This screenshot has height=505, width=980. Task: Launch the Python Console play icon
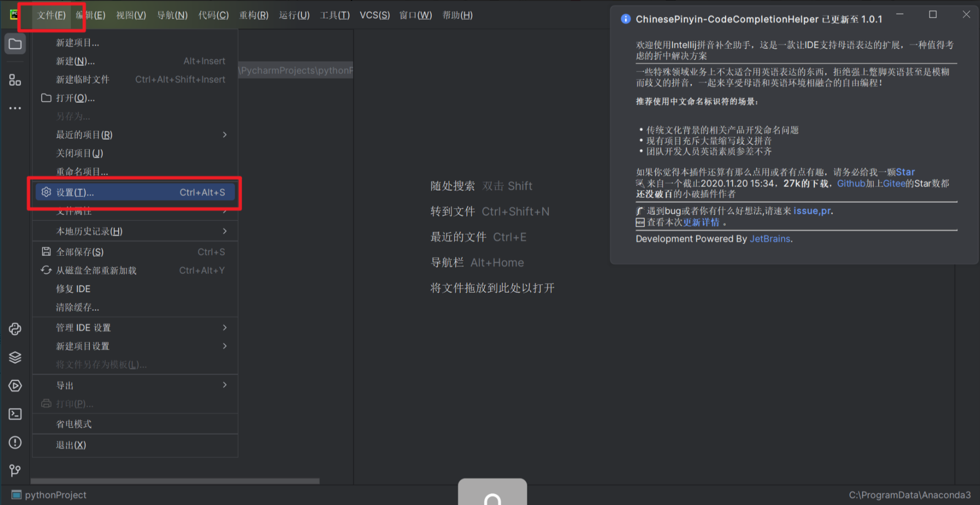pos(15,385)
